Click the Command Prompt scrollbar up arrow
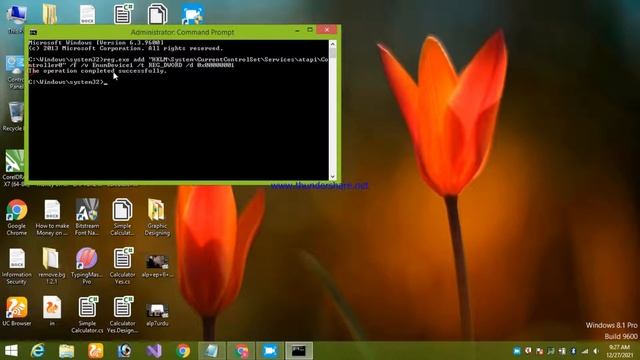The width and height of the screenshot is (640, 360). tap(333, 43)
